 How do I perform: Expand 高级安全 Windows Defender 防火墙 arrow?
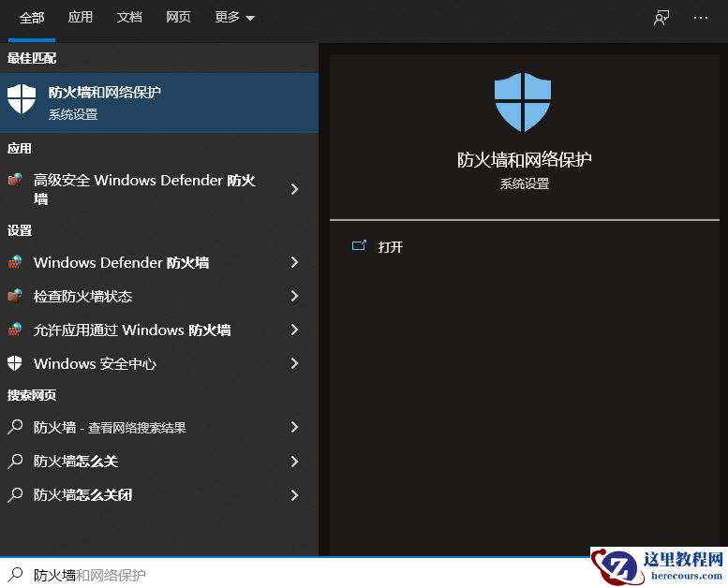[x=294, y=189]
